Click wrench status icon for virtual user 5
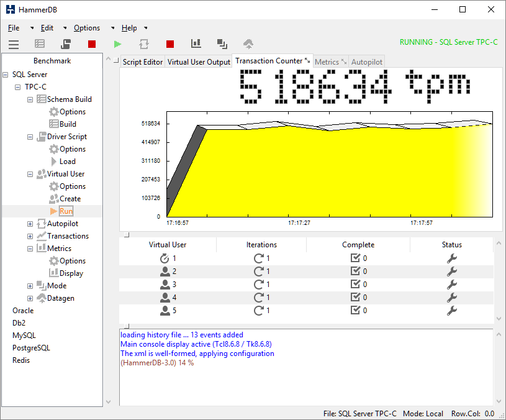This screenshot has width=506, height=420. click(x=452, y=311)
